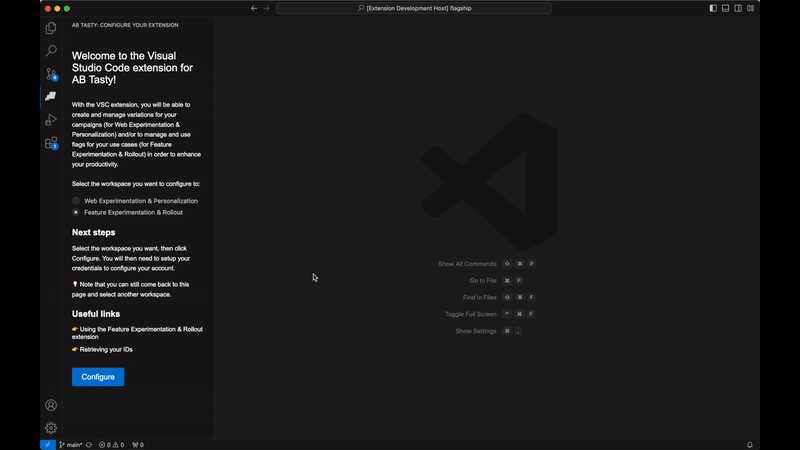Click the Configure button
This screenshot has width=800, height=450.
pyautogui.click(x=98, y=377)
